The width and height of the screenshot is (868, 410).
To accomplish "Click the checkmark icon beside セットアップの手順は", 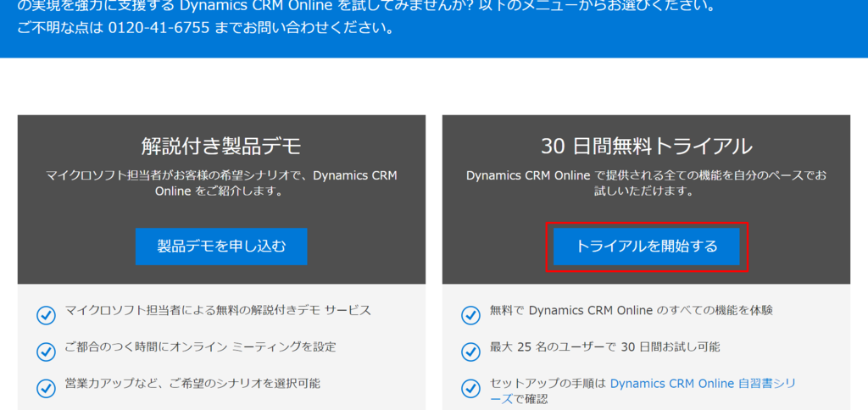I will [470, 388].
